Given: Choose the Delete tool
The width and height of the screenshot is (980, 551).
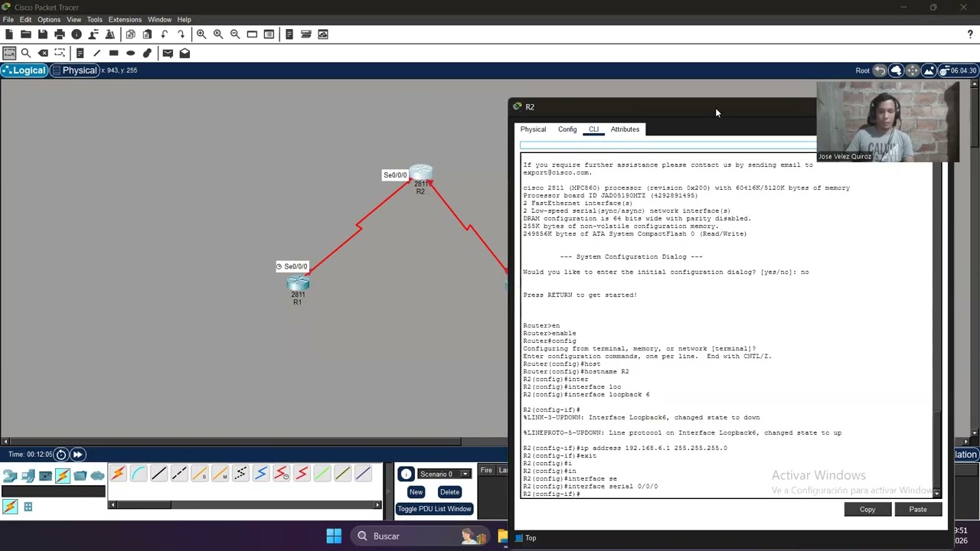Looking at the screenshot, I should coord(43,53).
